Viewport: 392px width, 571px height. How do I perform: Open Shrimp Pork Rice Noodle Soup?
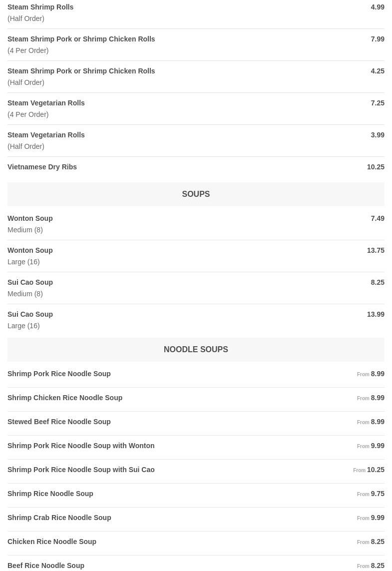59,374
